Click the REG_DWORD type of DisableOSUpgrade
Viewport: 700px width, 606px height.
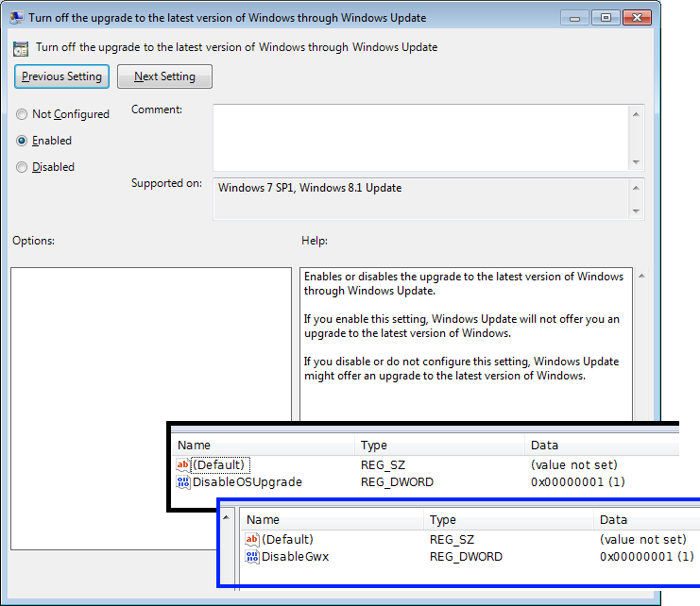(397, 482)
